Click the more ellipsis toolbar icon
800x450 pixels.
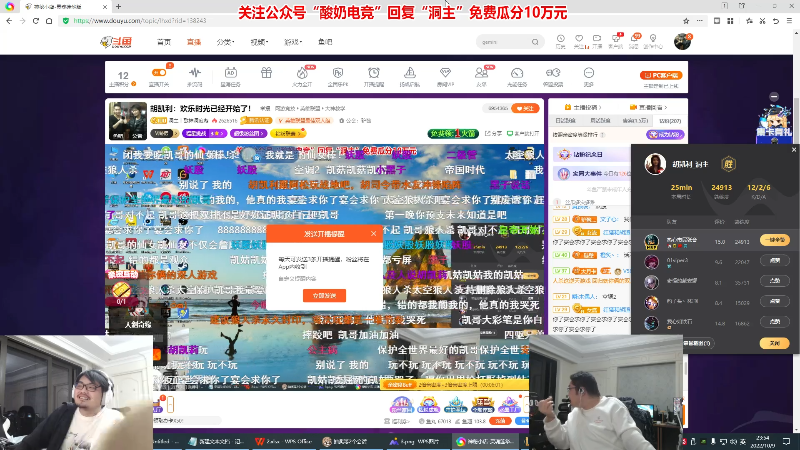[x=589, y=73]
